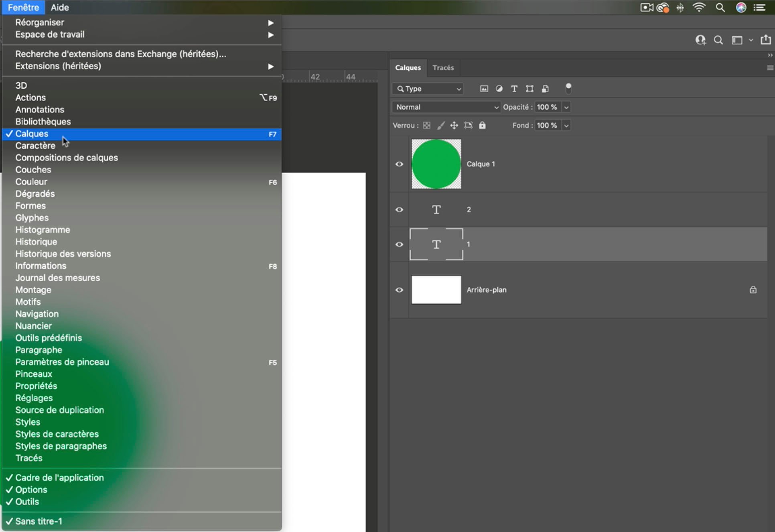Screen dimensions: 775x532
Task: Toggle the Outils panel entry
Action: pyautogui.click(x=142, y=502)
